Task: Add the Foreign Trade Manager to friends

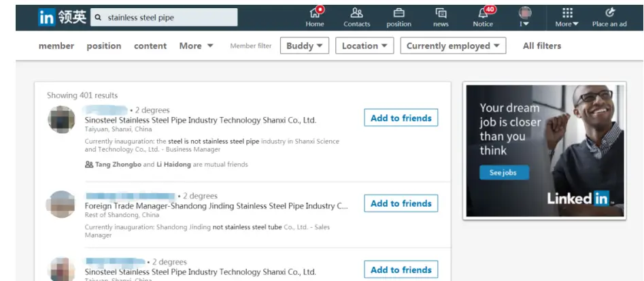Action: coord(401,203)
